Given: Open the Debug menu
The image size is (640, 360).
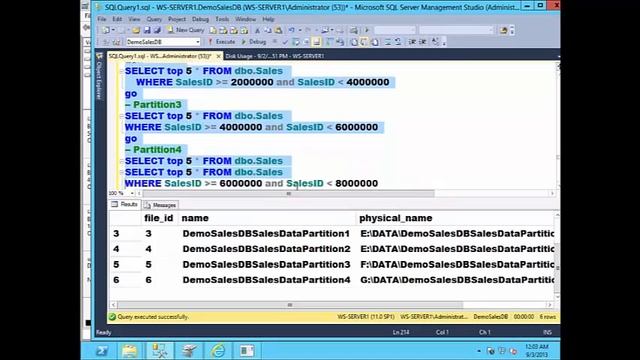Looking at the screenshot, I should [200, 19].
